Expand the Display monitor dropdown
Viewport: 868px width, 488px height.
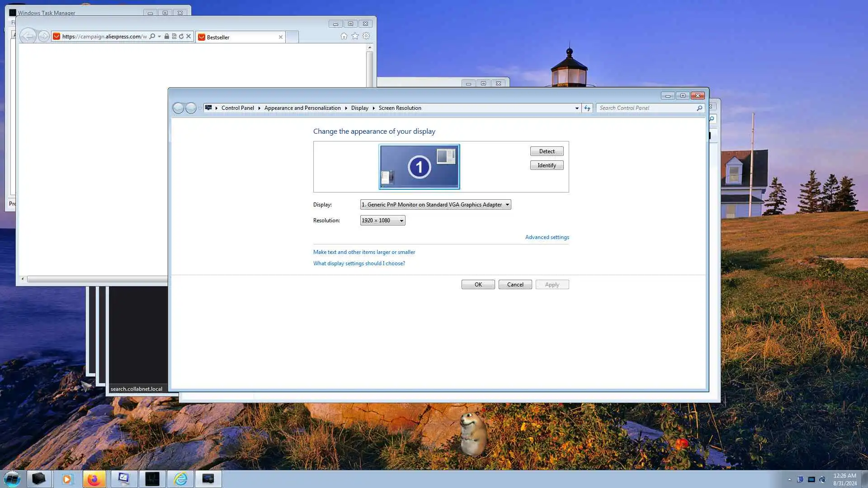pyautogui.click(x=435, y=205)
